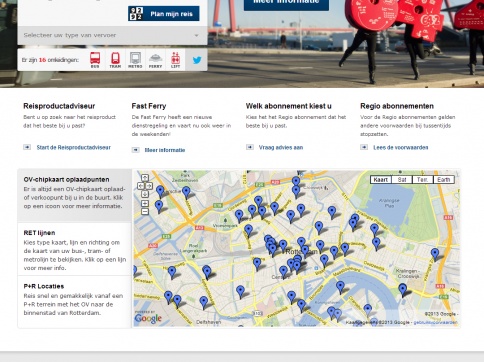Screen dimensions: 484x362
Task: Click the Lift disruptions icon
Action: click(x=175, y=60)
